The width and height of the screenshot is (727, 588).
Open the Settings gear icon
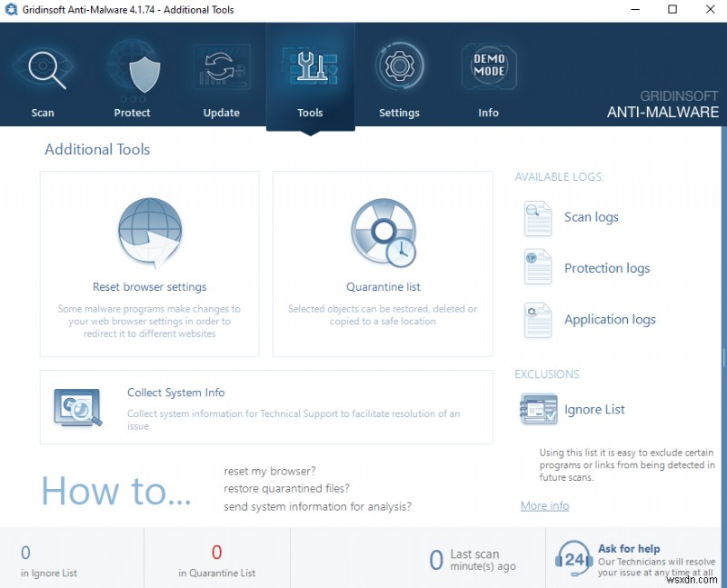[x=399, y=65]
